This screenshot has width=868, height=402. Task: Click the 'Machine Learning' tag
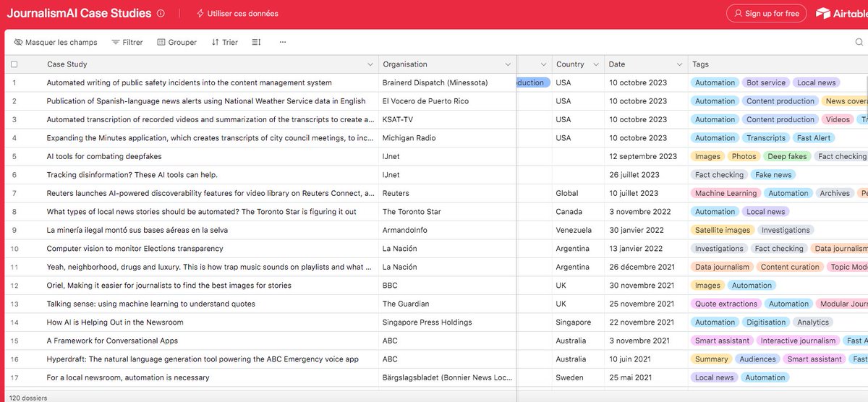[x=726, y=193]
